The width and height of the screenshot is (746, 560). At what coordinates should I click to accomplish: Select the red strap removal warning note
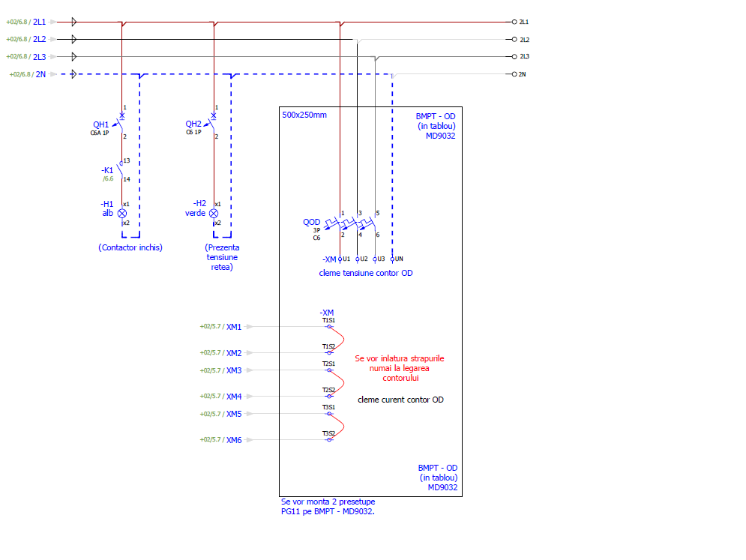399,368
